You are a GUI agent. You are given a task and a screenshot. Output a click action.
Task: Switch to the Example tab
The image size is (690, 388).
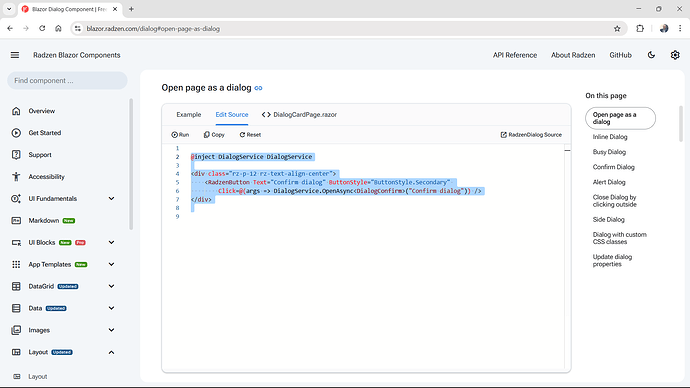189,114
